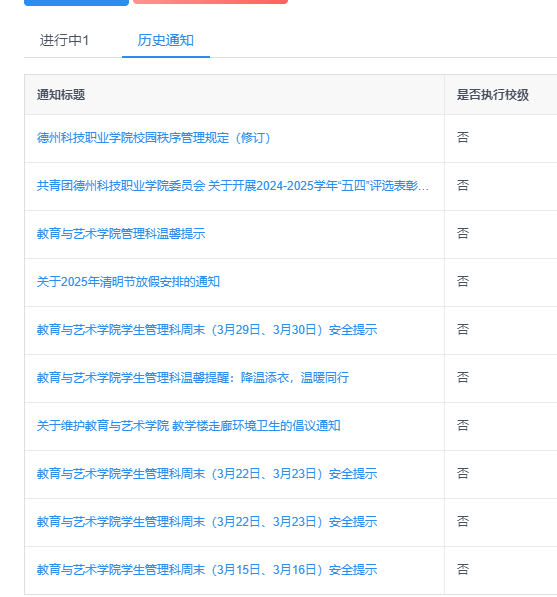Open the 教学楼走廊环境卫生的倡议通知 link
Image resolution: width=557 pixels, height=597 pixels.
(x=188, y=426)
